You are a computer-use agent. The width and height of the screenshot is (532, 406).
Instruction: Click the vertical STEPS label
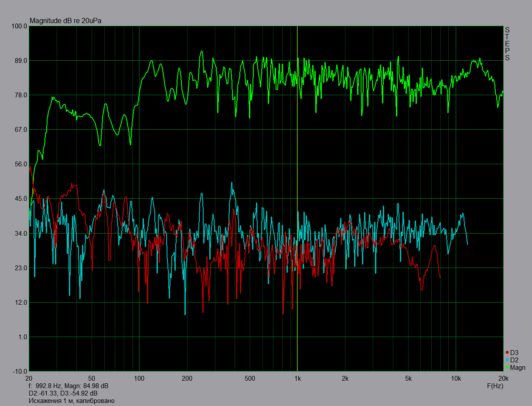click(x=507, y=44)
